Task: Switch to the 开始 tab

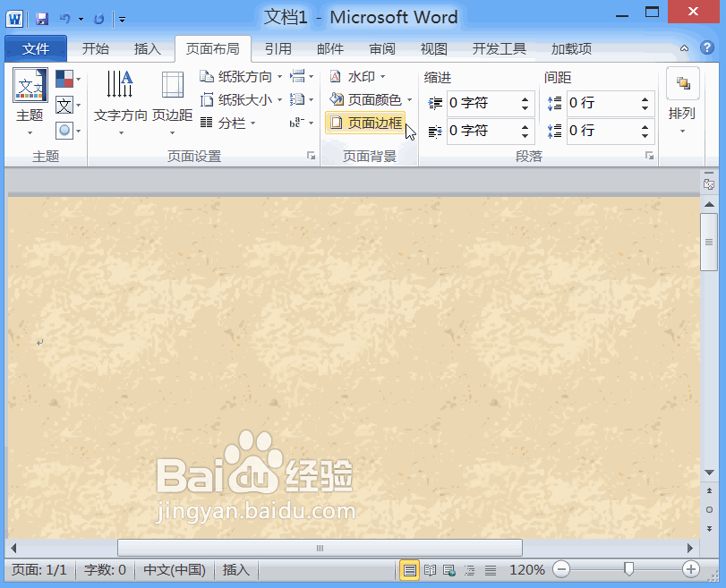Action: pyautogui.click(x=96, y=48)
